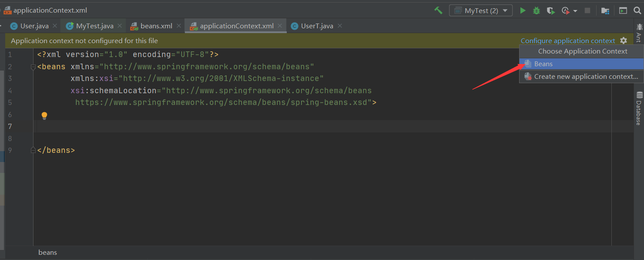The height and width of the screenshot is (260, 644).
Task: Choose Create new application context
Action: 586,77
